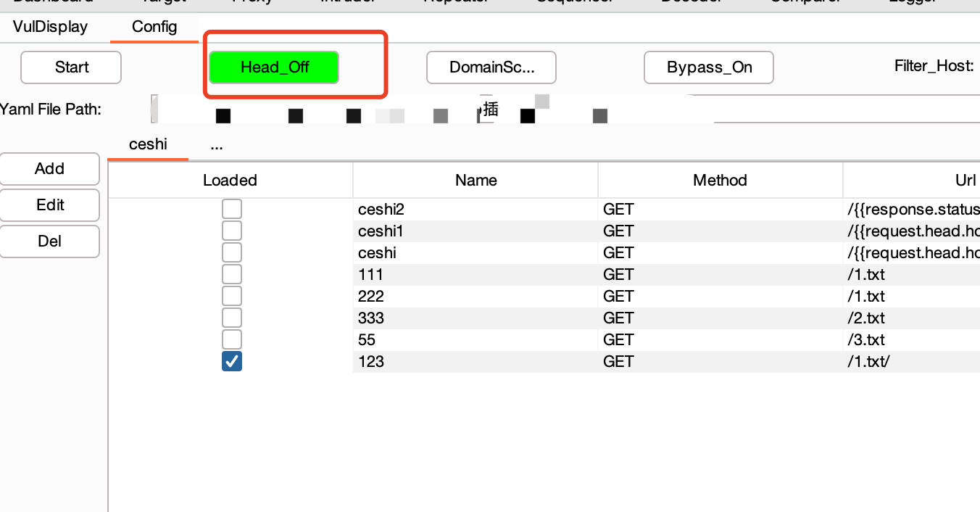This screenshot has width=980, height=512.
Task: Sort by the Name column header
Action: click(476, 181)
